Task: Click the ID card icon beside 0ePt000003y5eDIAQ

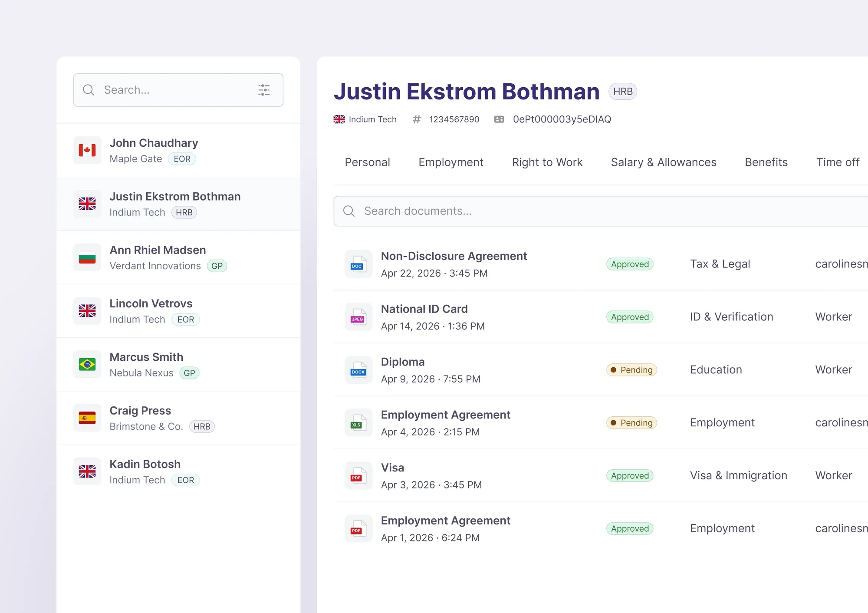Action: (x=499, y=119)
